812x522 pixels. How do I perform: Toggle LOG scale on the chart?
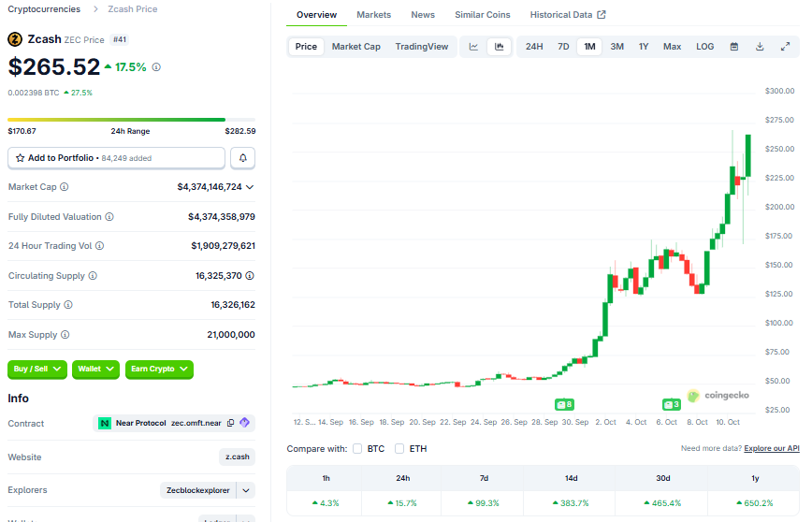coord(704,47)
